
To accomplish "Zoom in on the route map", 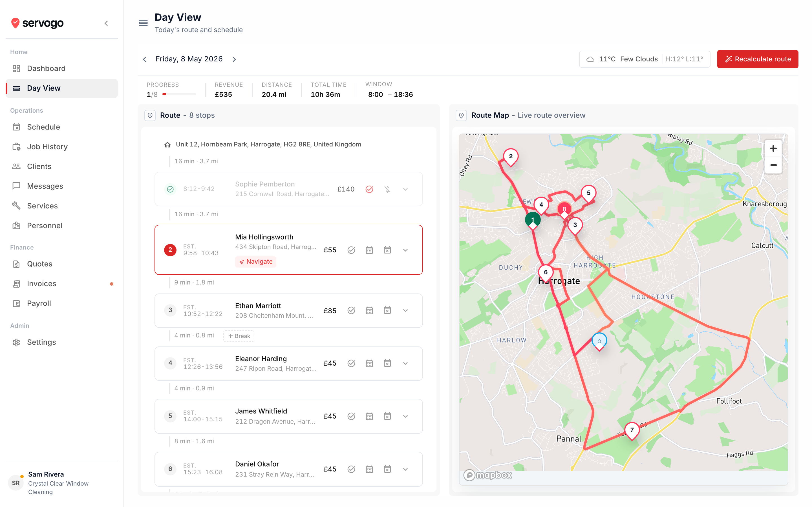I will pos(773,148).
